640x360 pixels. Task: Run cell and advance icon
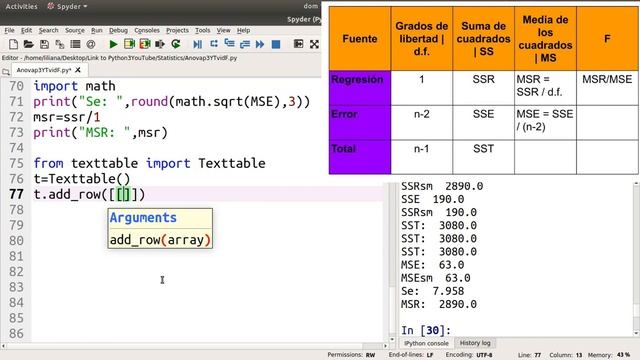pos(144,44)
